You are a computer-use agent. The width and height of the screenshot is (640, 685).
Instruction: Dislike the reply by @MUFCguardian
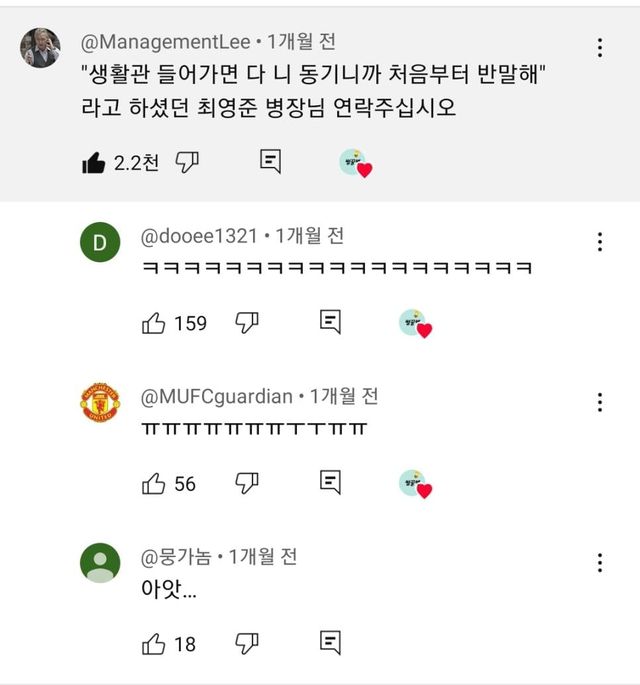click(247, 484)
